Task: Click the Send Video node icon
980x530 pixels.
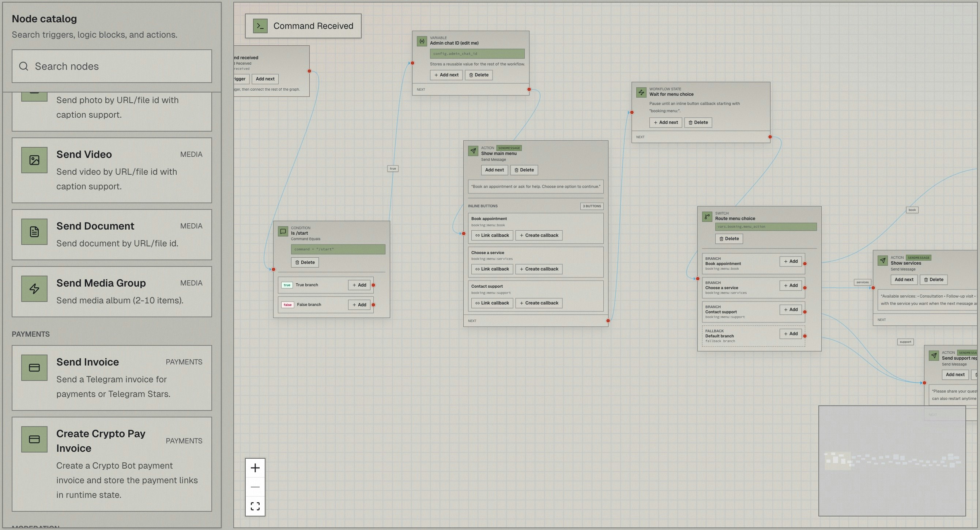Action: pos(34,160)
